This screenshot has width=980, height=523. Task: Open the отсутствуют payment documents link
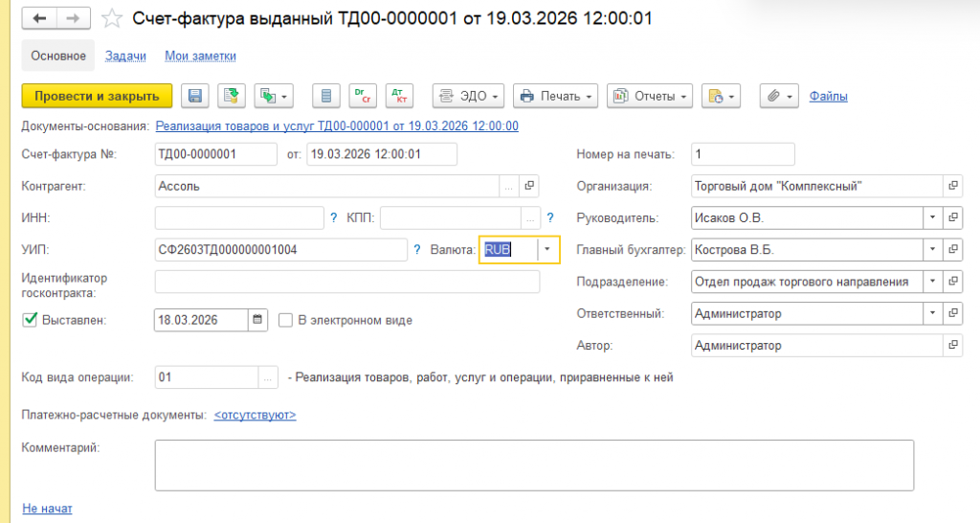click(255, 415)
